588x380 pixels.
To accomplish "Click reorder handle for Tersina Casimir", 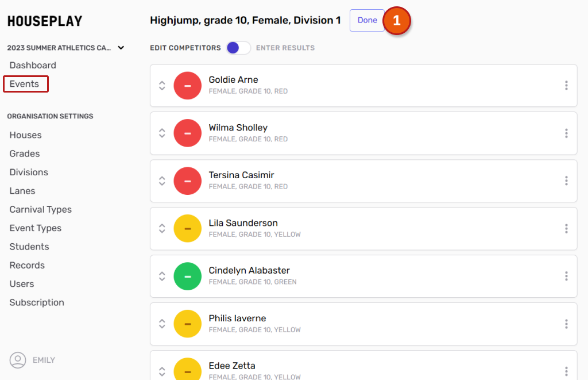I will [162, 181].
